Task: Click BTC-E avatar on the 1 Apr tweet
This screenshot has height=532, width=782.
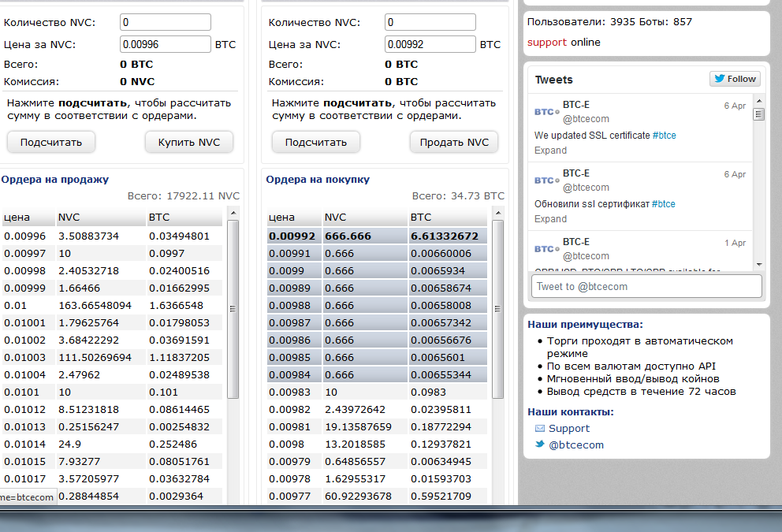Action: [x=546, y=249]
